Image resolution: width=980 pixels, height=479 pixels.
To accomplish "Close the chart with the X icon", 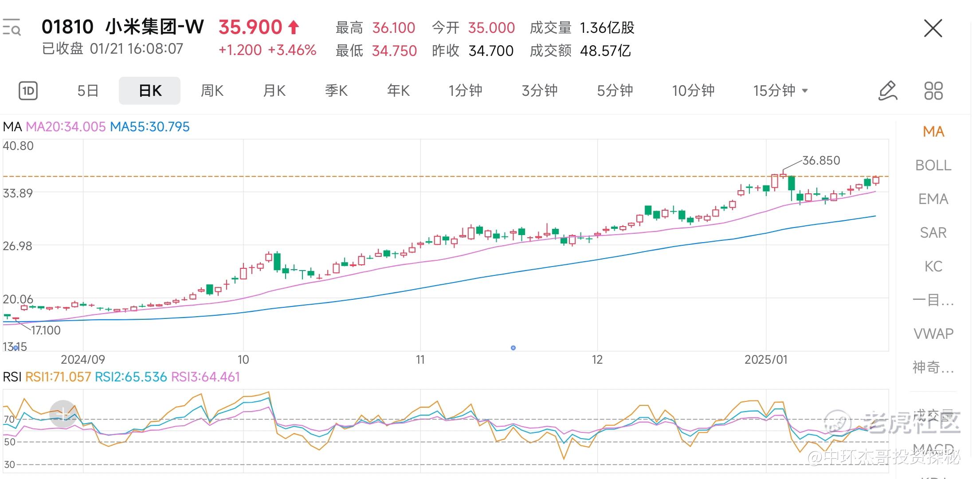I will [933, 29].
